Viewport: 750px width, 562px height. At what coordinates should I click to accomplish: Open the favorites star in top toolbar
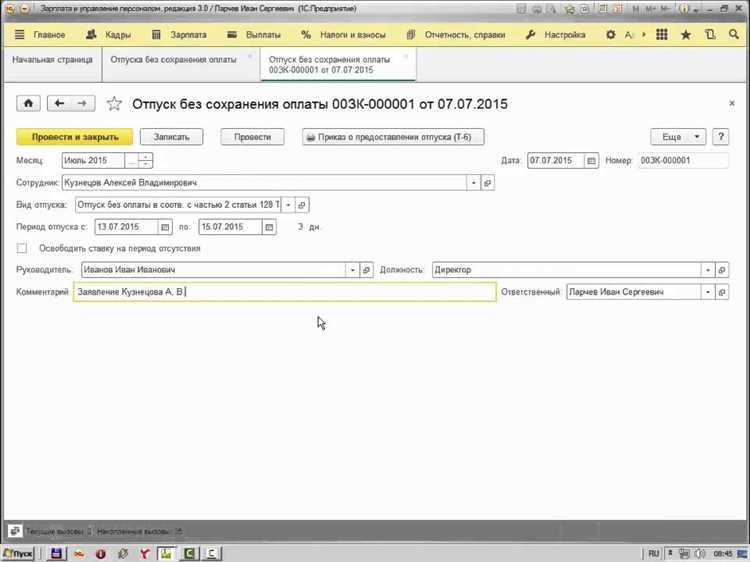click(686, 35)
